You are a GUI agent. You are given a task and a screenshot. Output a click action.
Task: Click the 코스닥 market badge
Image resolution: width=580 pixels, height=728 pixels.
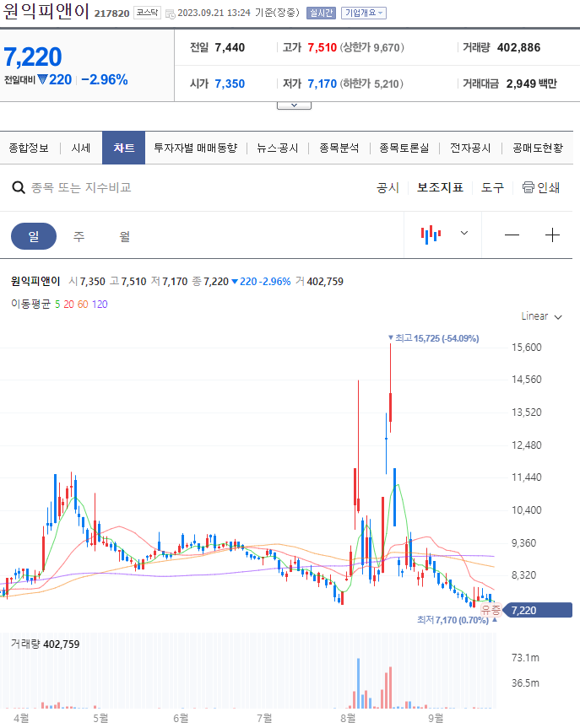(148, 13)
